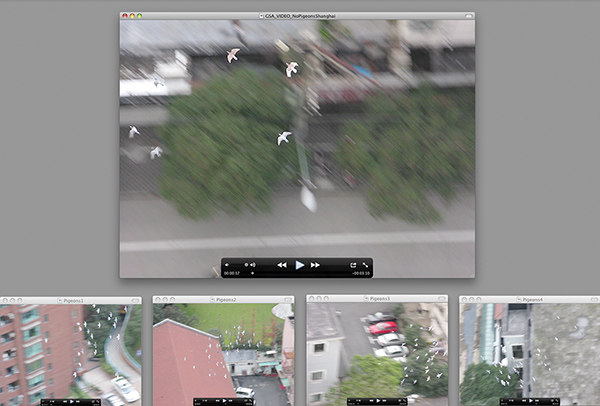Play the Pigeons3 video
This screenshot has height=406, width=600.
coord(378,401)
